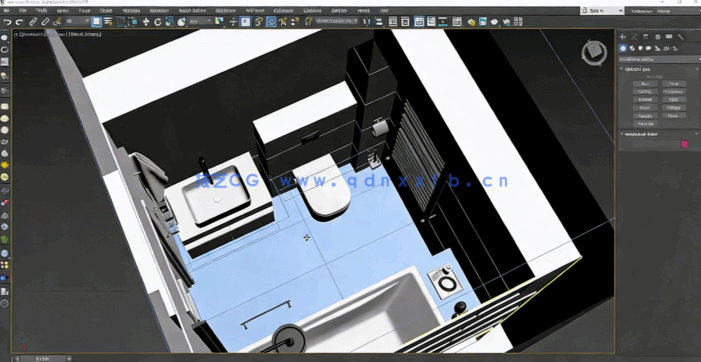Toggle Keyboard Shortcut Override
The height and width of the screenshot is (362, 701).
click(245, 21)
